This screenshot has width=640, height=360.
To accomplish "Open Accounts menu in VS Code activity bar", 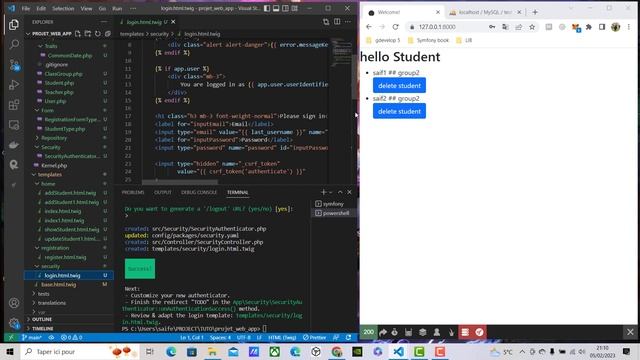I will click(x=14, y=303).
